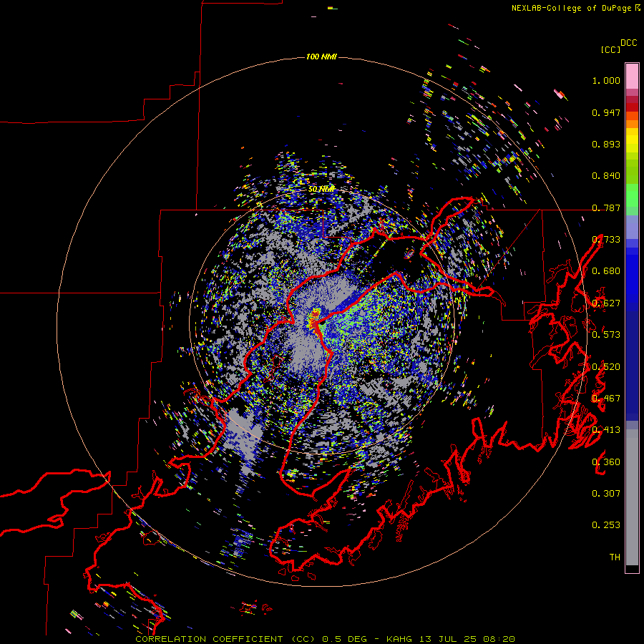
Task: Click the gray low-value segment of the color bar
Action: click(632, 497)
